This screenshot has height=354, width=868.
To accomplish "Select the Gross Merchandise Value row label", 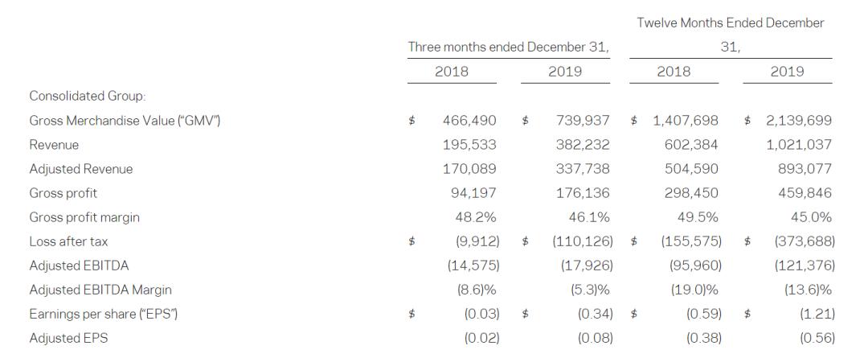I will point(125,121).
